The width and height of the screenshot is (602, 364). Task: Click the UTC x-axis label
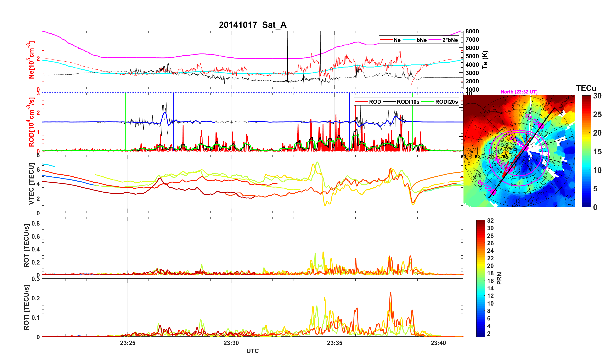tap(253, 351)
